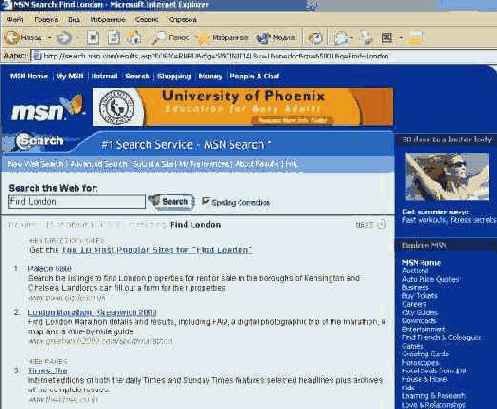Open the Top 10 Most Popular Sites link
The image size is (497, 409).
[157, 250]
